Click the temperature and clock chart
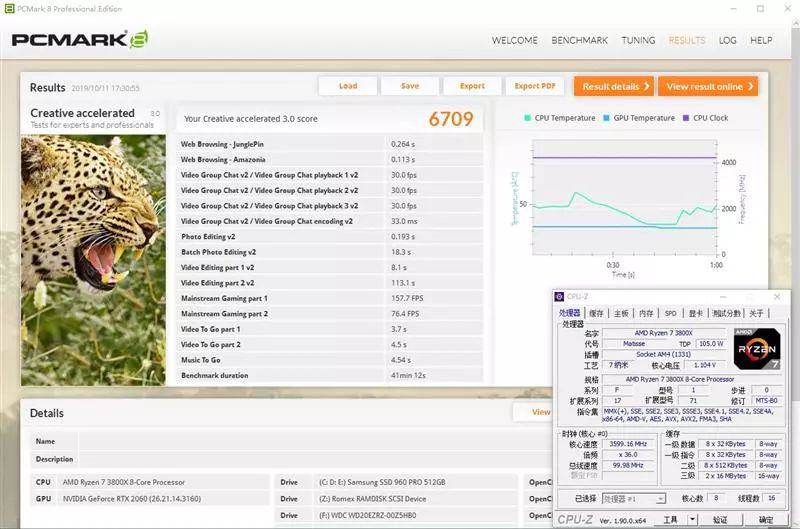 (x=624, y=197)
